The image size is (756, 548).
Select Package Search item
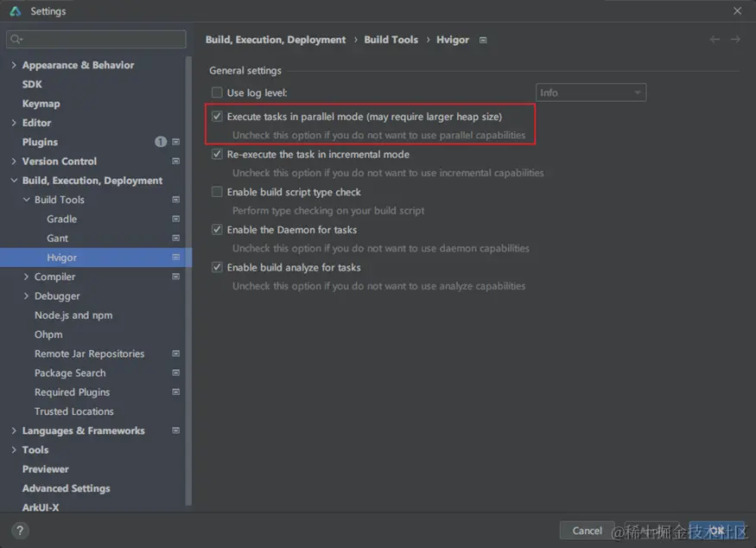(70, 373)
